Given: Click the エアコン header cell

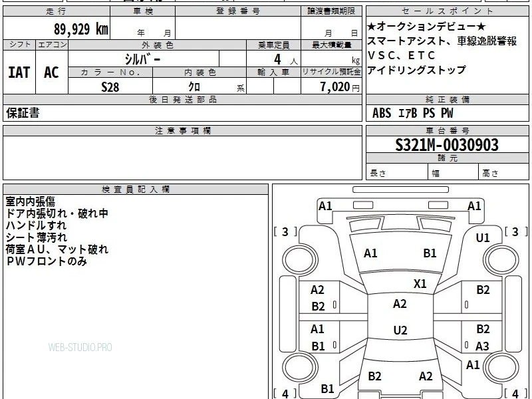Looking at the screenshot, I should pos(52,45).
